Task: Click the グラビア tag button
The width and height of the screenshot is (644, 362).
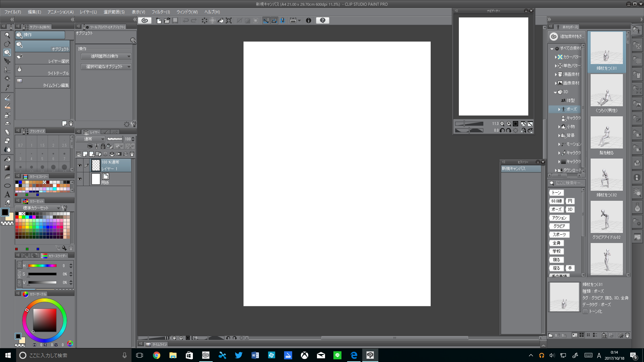Action: click(559, 226)
